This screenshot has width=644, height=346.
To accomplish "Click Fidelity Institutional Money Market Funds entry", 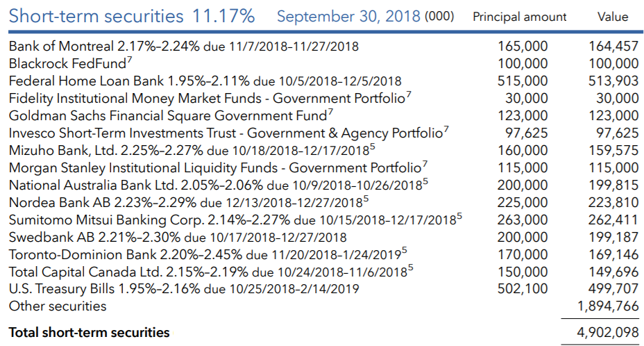I will 210,99.
